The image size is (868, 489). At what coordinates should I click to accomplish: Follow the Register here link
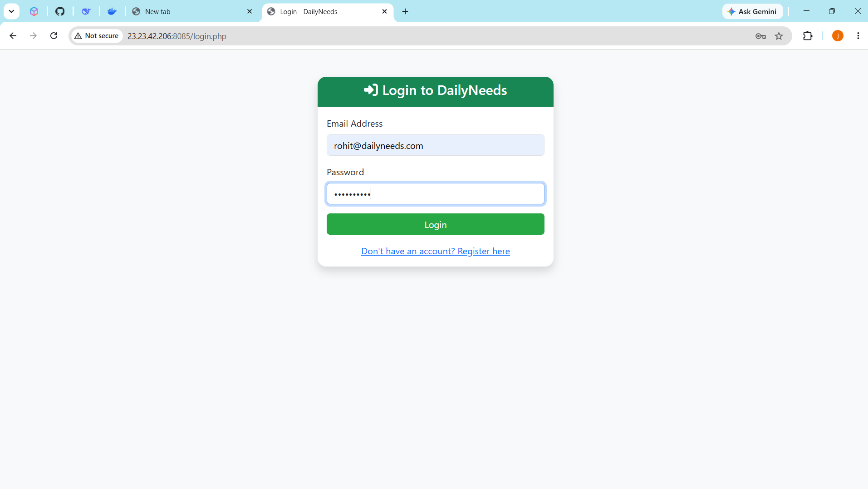point(436,251)
